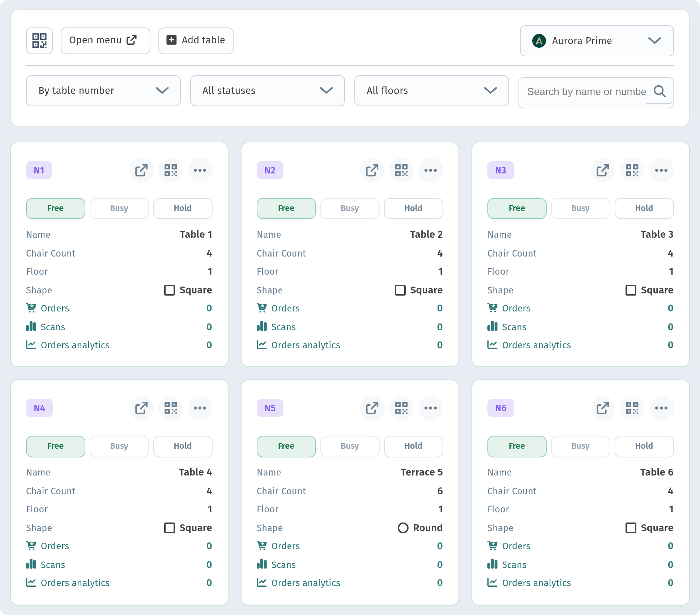The image size is (700, 615).
Task: Open the All statuses filter dropdown
Action: 268,91
